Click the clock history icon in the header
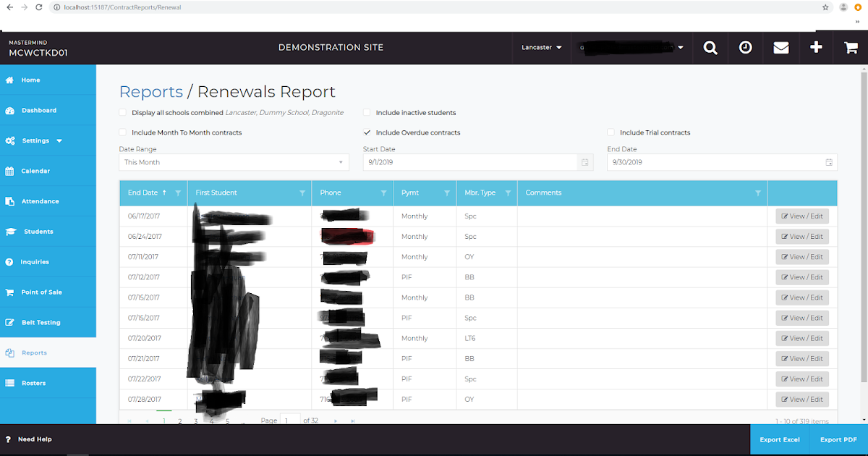 point(745,47)
